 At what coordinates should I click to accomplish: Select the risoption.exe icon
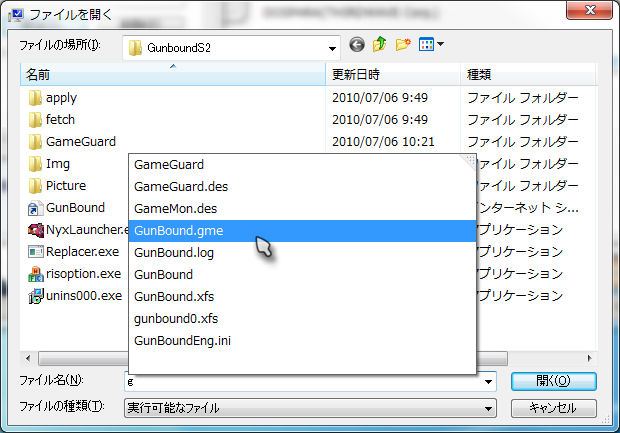[36, 274]
